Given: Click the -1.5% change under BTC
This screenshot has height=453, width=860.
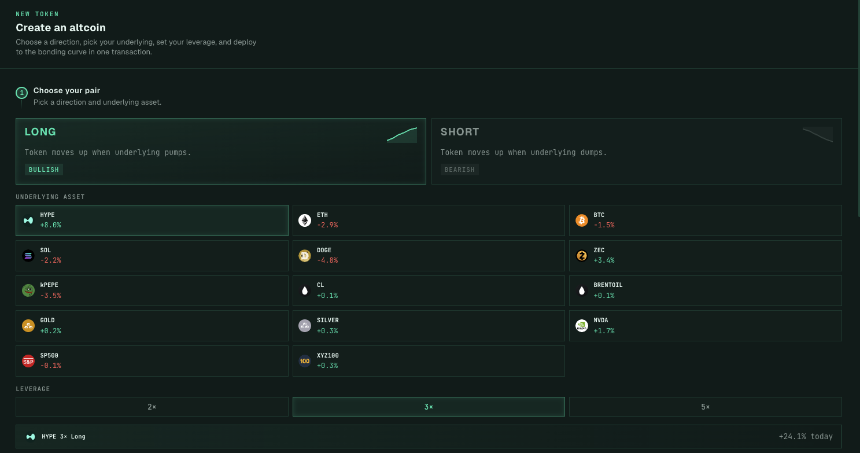Looking at the screenshot, I should (604, 225).
